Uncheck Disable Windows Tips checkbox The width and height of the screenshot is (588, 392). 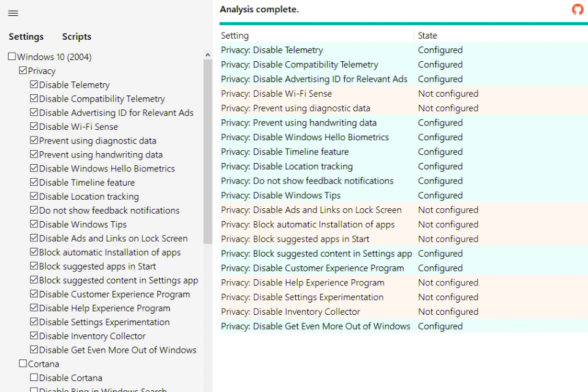pos(34,224)
